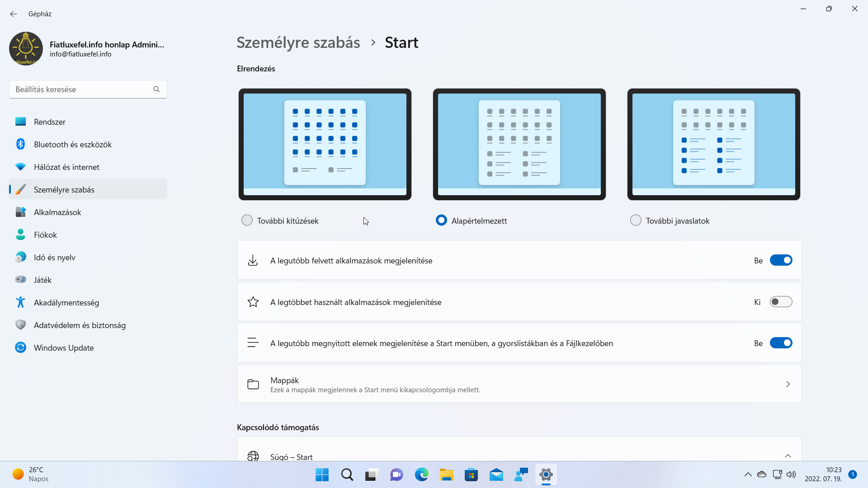Show hidden system tray icons
Image resolution: width=868 pixels, height=488 pixels.
[x=748, y=474]
